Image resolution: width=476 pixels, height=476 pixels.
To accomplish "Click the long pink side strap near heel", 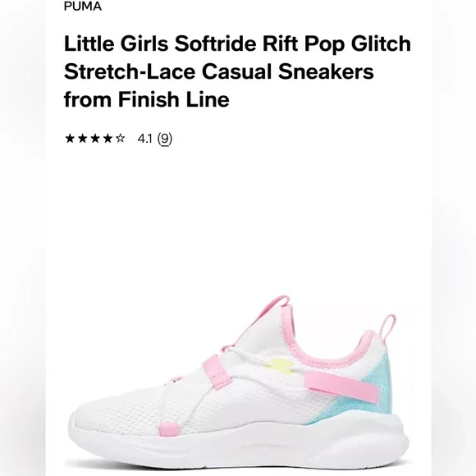I will [x=342, y=387].
